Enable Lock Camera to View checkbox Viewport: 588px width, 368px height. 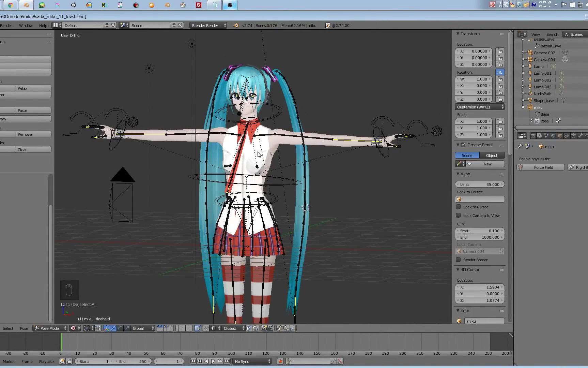(x=459, y=215)
